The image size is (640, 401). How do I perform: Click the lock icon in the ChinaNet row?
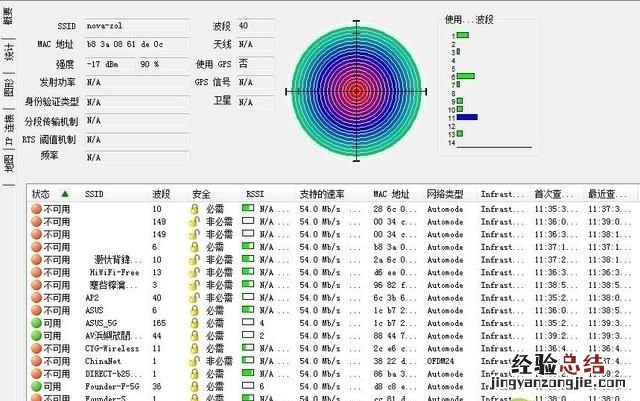click(x=196, y=361)
